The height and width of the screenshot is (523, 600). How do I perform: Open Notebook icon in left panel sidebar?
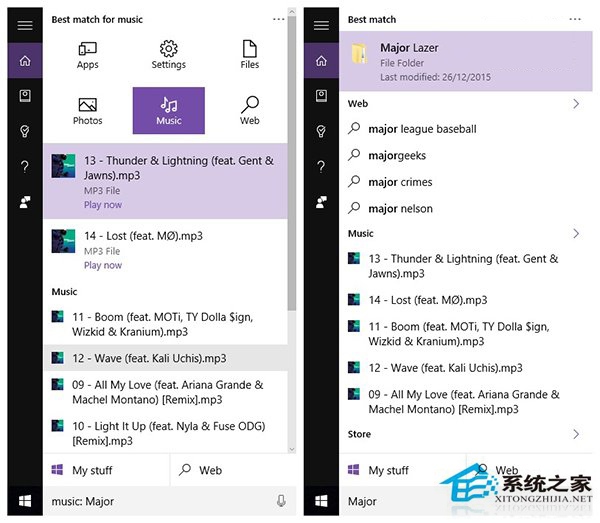[x=25, y=96]
